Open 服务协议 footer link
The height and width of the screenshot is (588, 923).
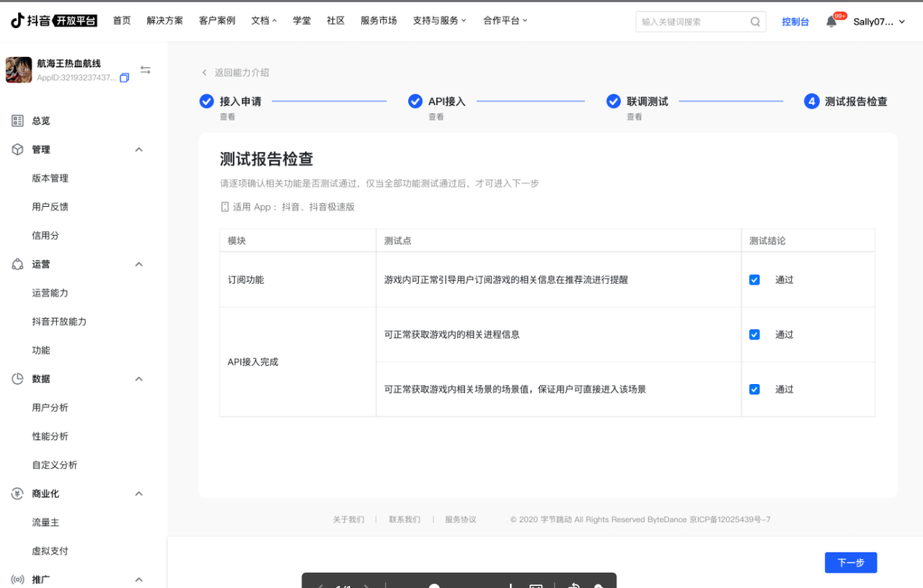461,520
